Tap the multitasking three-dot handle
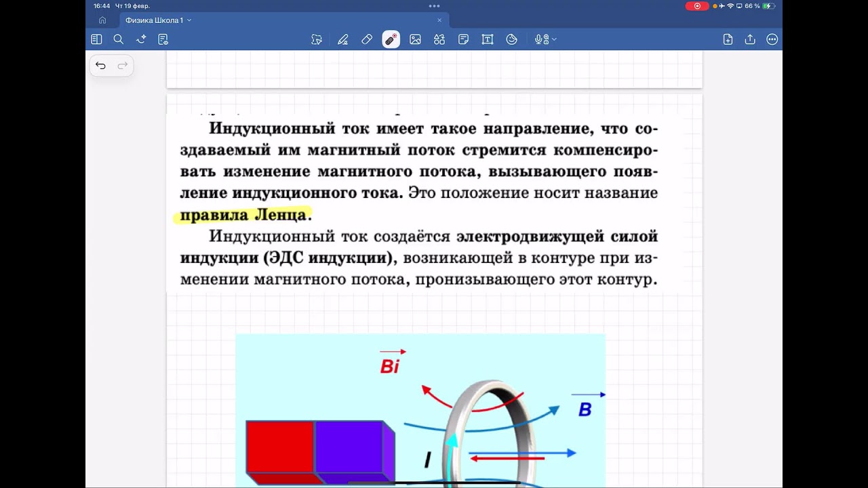This screenshot has width=868, height=488. (x=434, y=5)
